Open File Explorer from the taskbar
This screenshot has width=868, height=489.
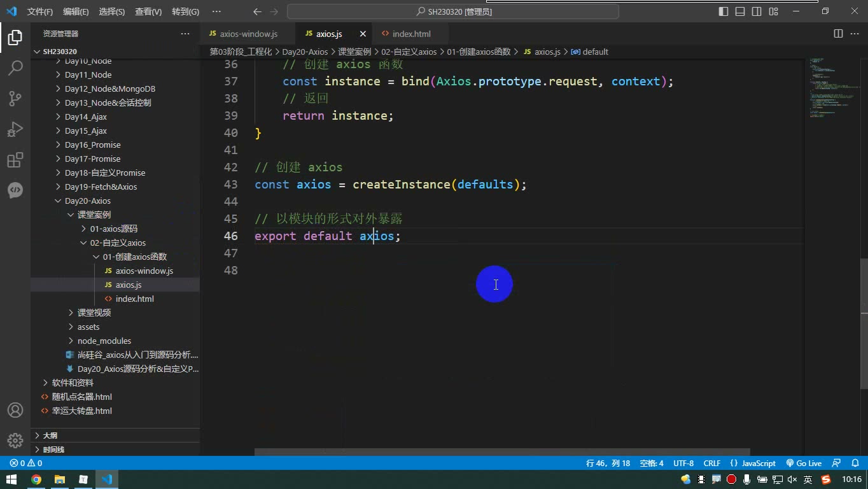60,479
